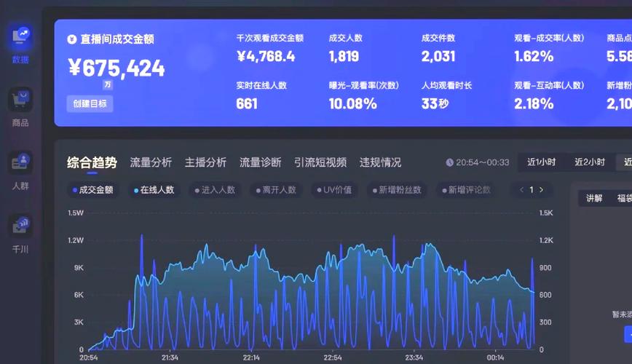The height and width of the screenshot is (364, 632).
Task: Switch to the 流量分析 tab
Action: (151, 162)
